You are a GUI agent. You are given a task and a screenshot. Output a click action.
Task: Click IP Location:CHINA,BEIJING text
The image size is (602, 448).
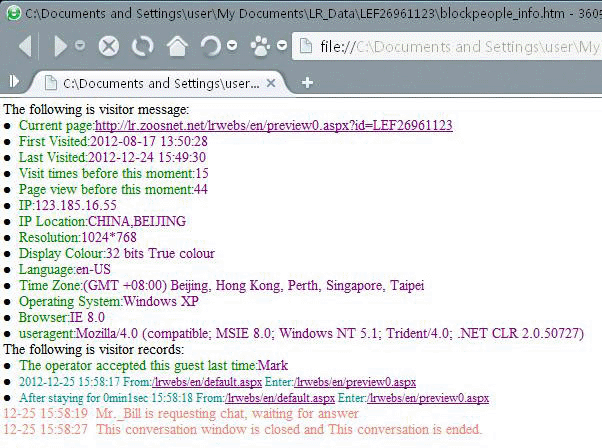coord(103,222)
